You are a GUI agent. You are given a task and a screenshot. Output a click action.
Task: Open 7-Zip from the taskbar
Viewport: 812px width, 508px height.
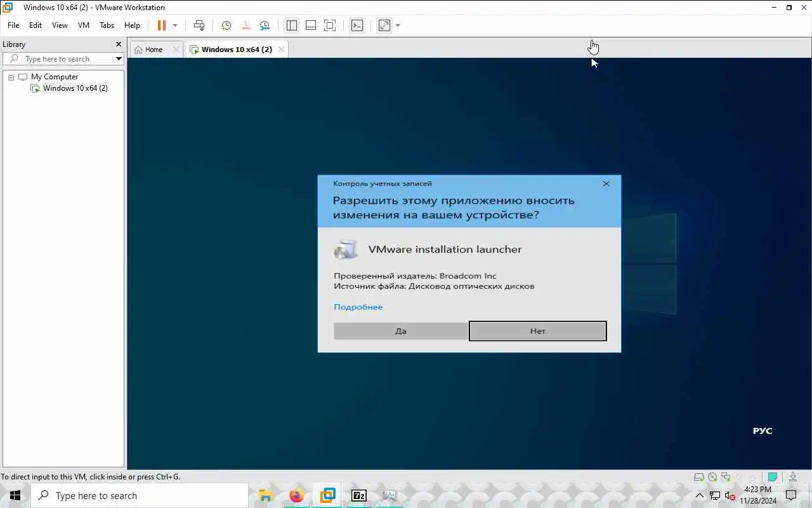358,495
